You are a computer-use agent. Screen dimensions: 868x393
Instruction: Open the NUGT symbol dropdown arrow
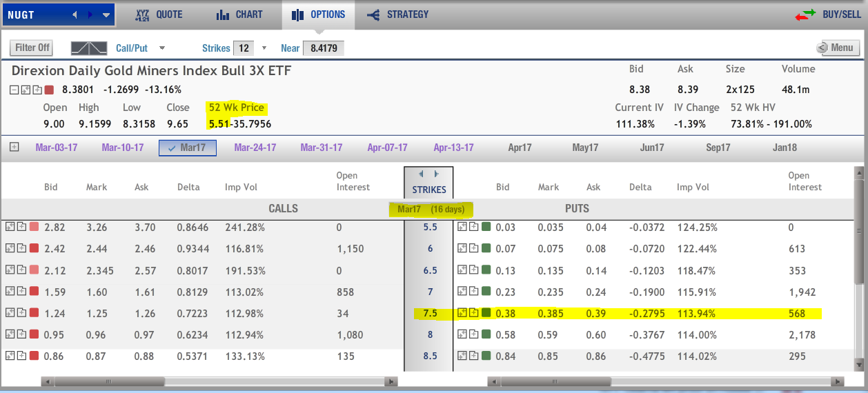(x=106, y=14)
